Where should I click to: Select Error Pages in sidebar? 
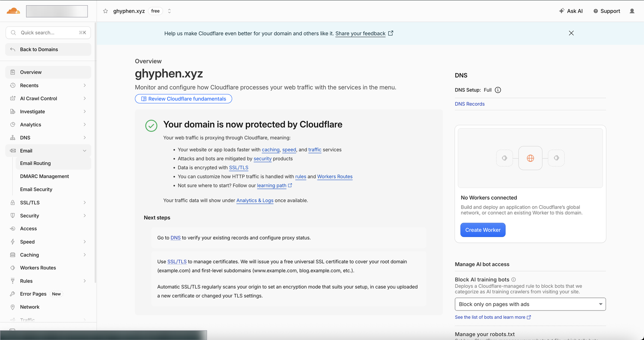(x=48, y=294)
